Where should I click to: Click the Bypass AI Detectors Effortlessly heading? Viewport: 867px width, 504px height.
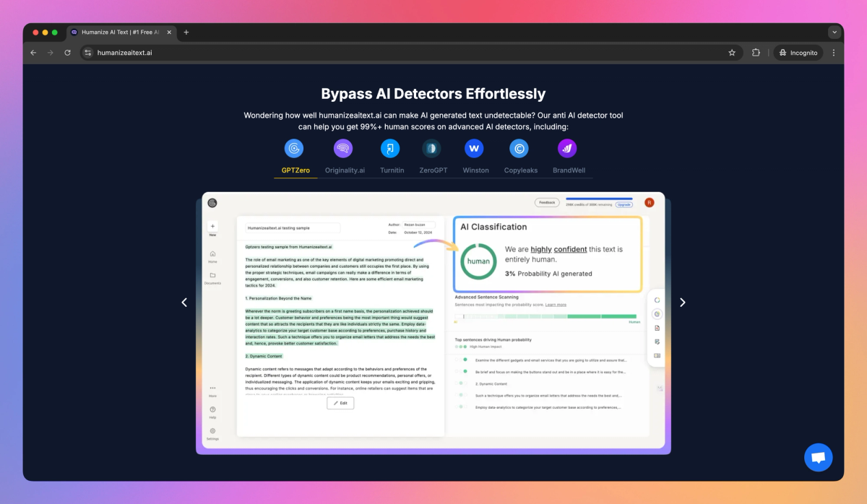[433, 94]
